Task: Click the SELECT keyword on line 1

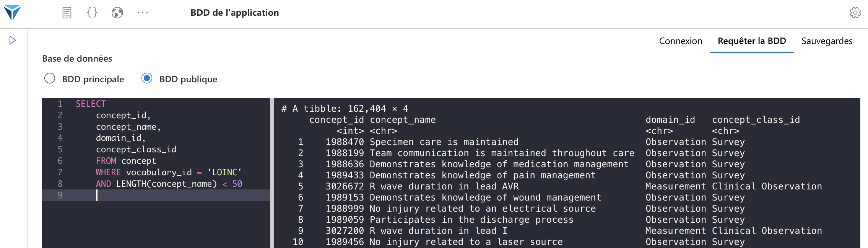Action: (91, 104)
